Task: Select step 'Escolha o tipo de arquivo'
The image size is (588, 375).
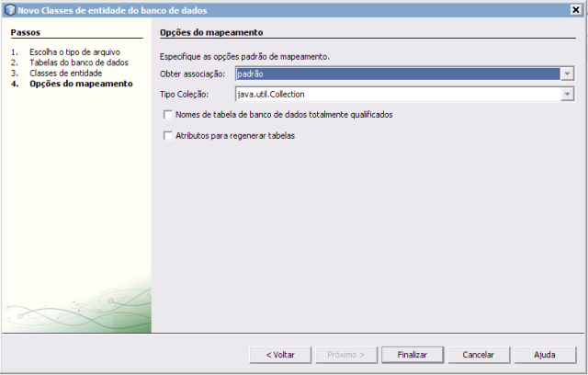Action: [76, 53]
